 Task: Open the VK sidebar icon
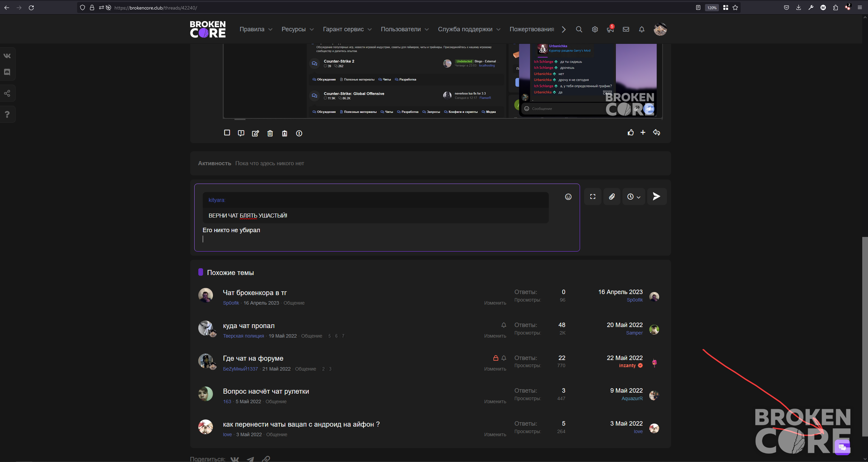[x=7, y=56]
